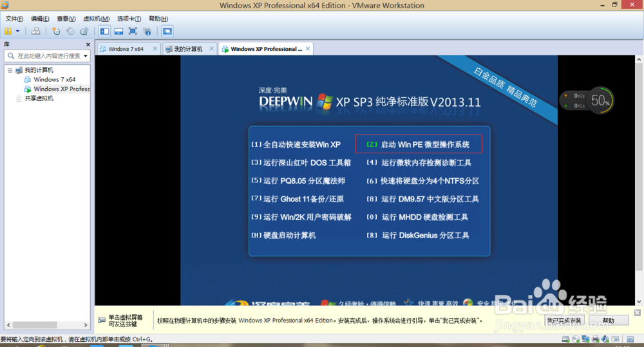Revert to snapshot clock toolbar icon
The height and width of the screenshot is (347, 644).
tap(70, 31)
